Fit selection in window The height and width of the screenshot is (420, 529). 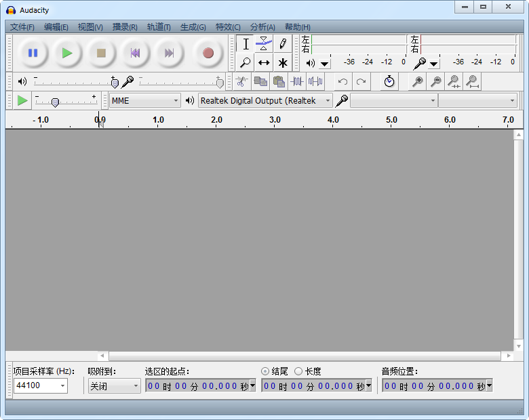click(454, 81)
